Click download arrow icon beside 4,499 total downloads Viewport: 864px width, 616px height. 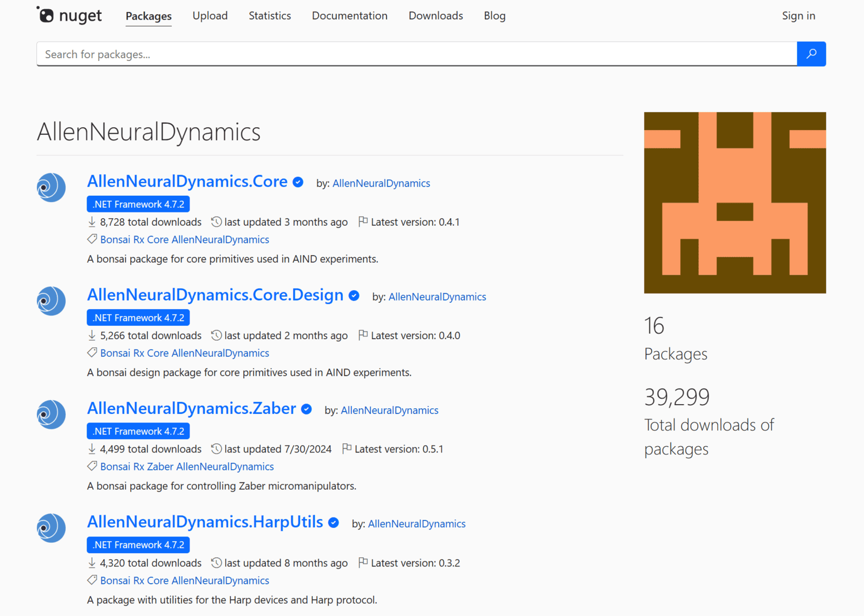pyautogui.click(x=92, y=448)
